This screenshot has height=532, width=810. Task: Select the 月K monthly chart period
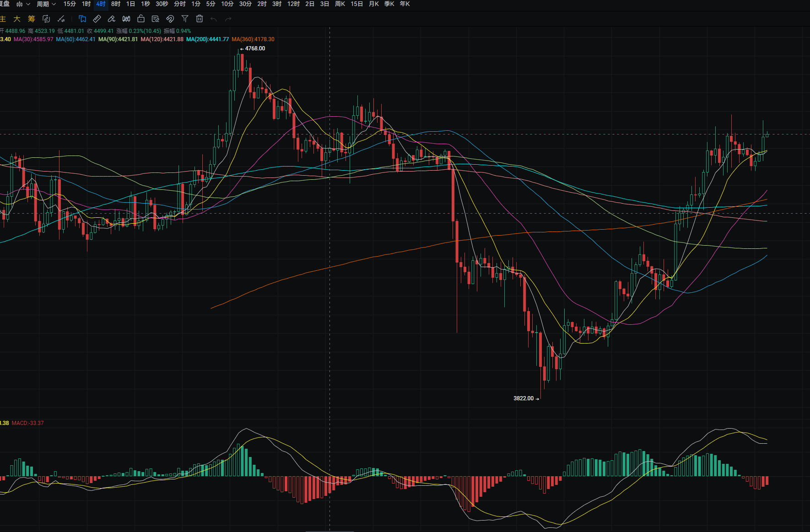(374, 4)
